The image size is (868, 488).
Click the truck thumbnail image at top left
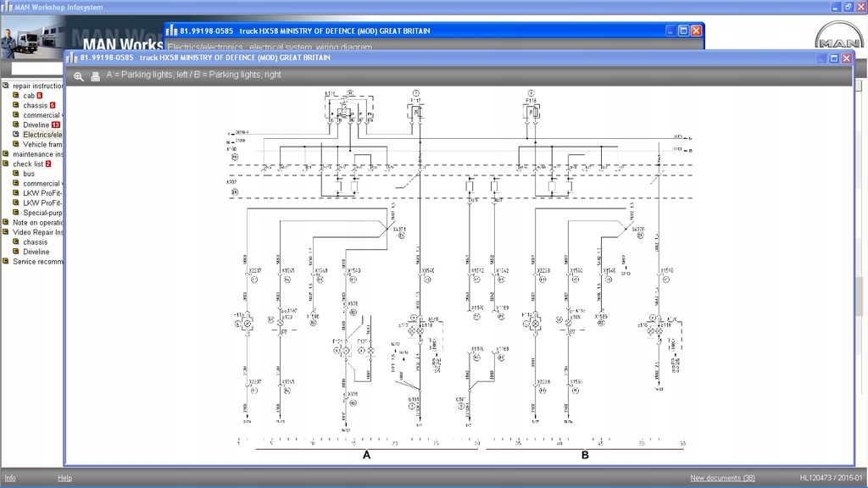tap(32, 37)
